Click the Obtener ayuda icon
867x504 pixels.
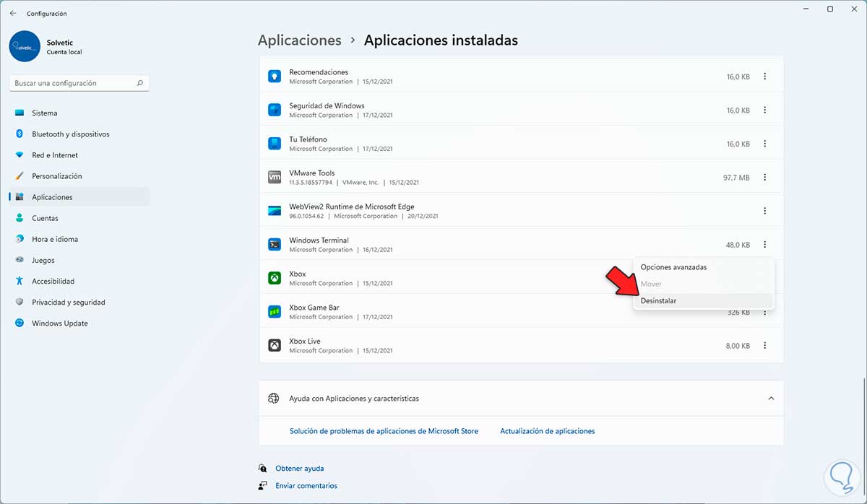coord(263,468)
